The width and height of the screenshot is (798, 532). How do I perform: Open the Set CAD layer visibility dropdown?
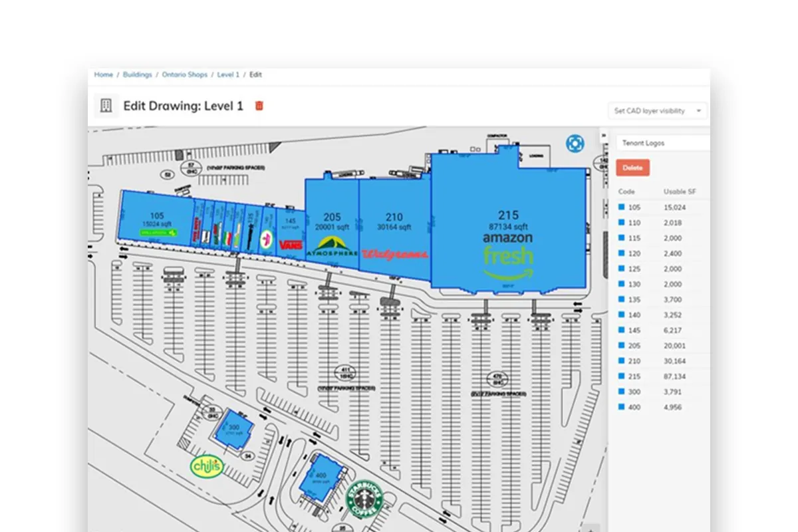[x=658, y=111]
